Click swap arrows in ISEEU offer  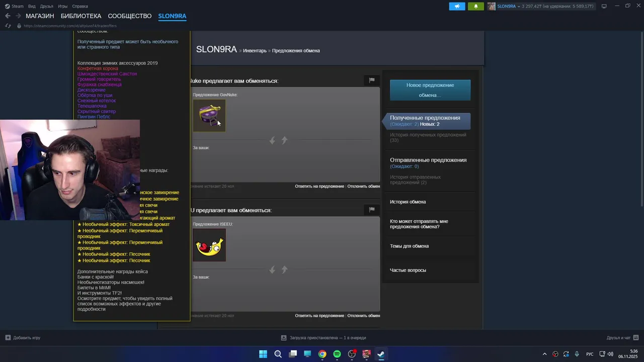(278, 270)
